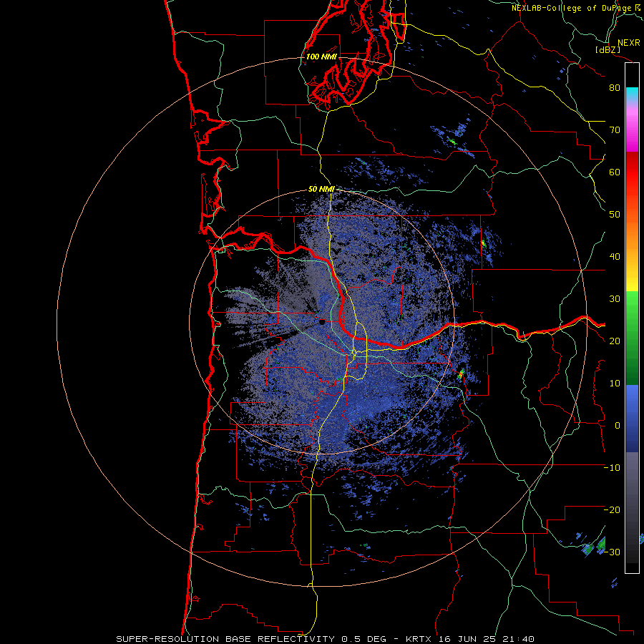Click the "KRTX" station identifier in the footer

(419, 639)
